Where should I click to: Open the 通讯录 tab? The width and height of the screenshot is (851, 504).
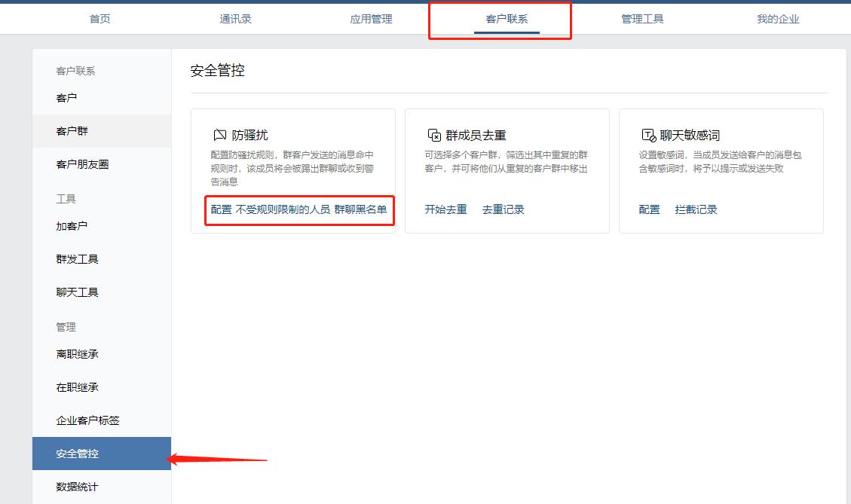click(x=235, y=19)
